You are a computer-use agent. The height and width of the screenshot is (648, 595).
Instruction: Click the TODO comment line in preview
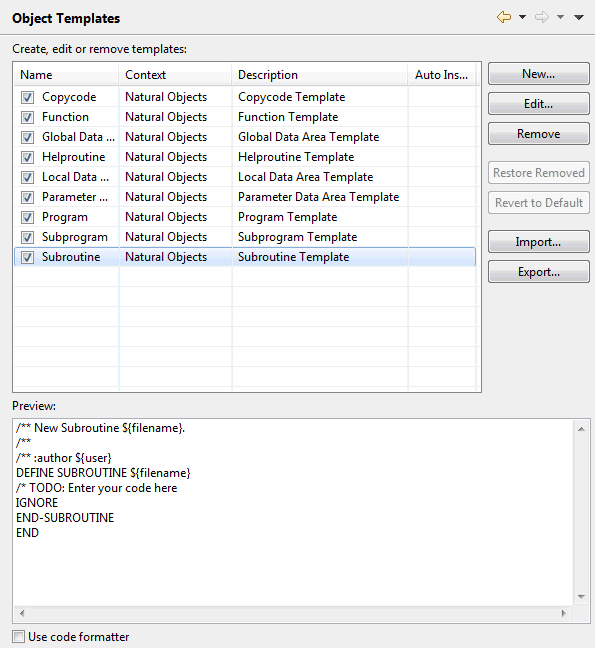pos(97,488)
